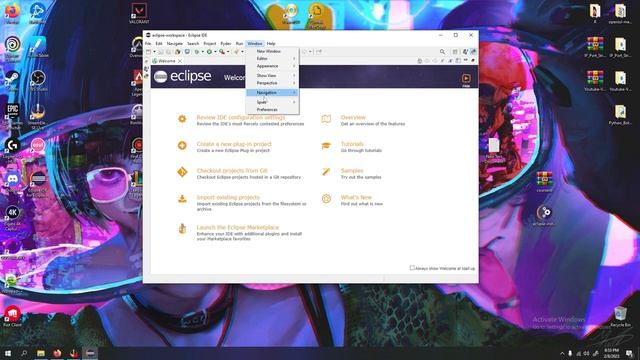Image resolution: width=640 pixels, height=360 pixels.
Task: Click the Debug toolbar icon
Action: click(197, 52)
